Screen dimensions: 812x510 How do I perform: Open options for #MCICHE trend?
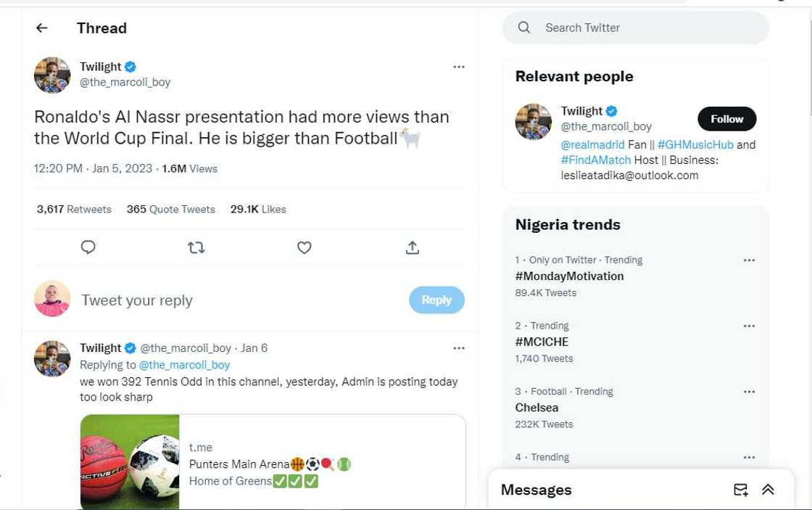point(749,326)
